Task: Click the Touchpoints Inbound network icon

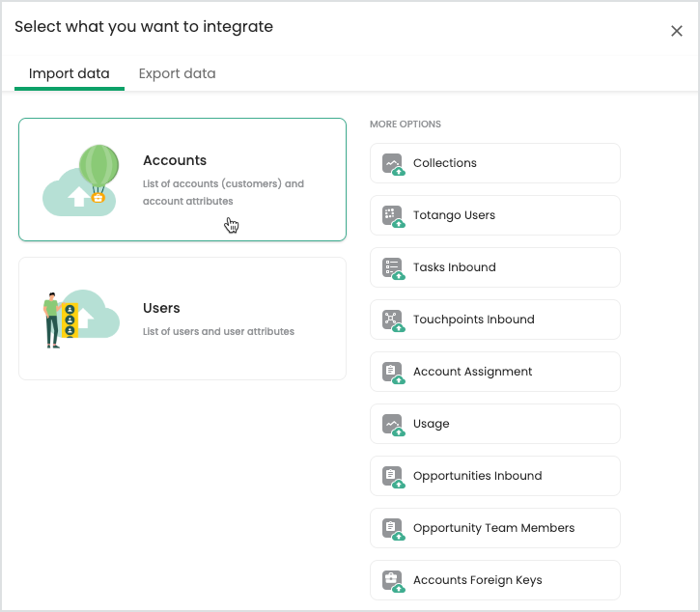Action: tap(393, 320)
